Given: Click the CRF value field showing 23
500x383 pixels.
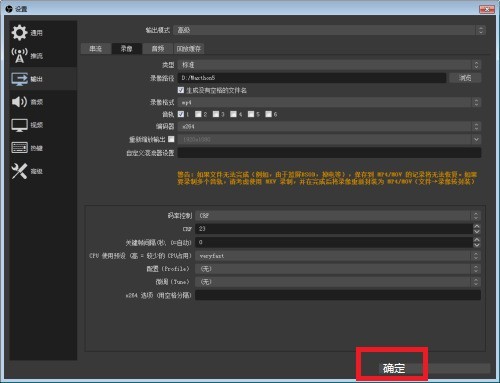Looking at the screenshot, I should pyautogui.click(x=334, y=229).
